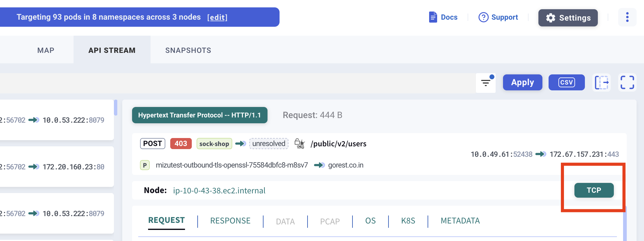Screen dimensions: 644x241
Task: Click the [edit] targeting link
Action: pos(217,17)
